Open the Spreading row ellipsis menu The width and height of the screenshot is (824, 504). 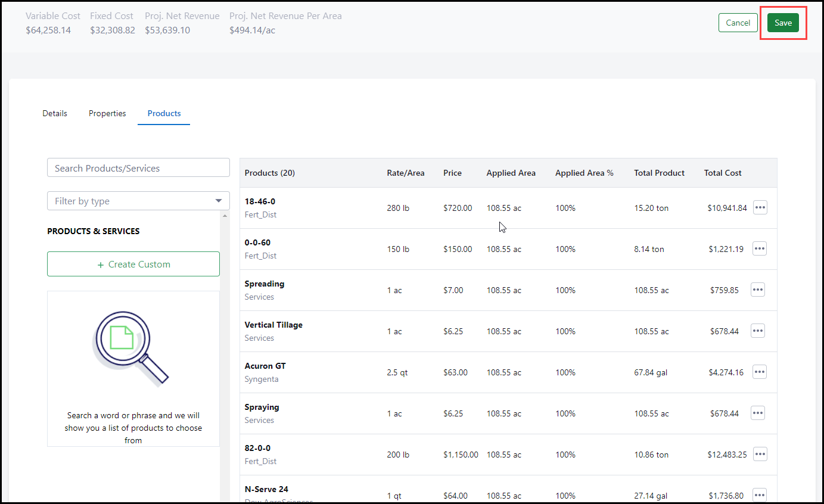[757, 290]
